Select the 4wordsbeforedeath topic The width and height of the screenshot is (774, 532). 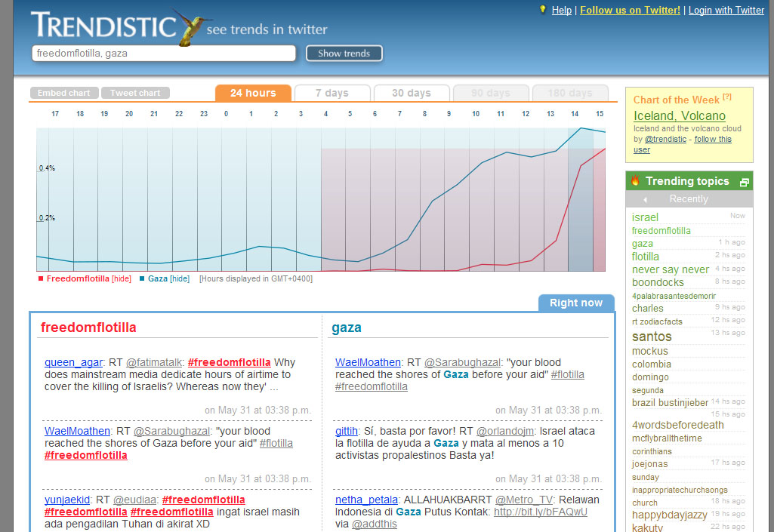[678, 425]
